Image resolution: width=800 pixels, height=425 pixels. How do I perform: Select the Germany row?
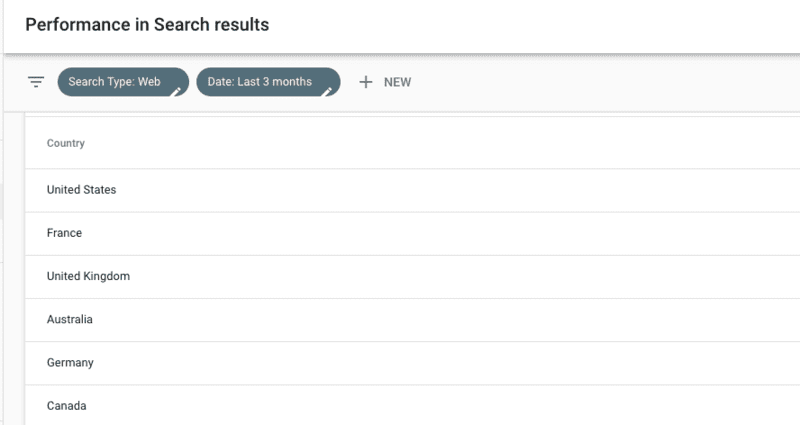pyautogui.click(x=412, y=363)
